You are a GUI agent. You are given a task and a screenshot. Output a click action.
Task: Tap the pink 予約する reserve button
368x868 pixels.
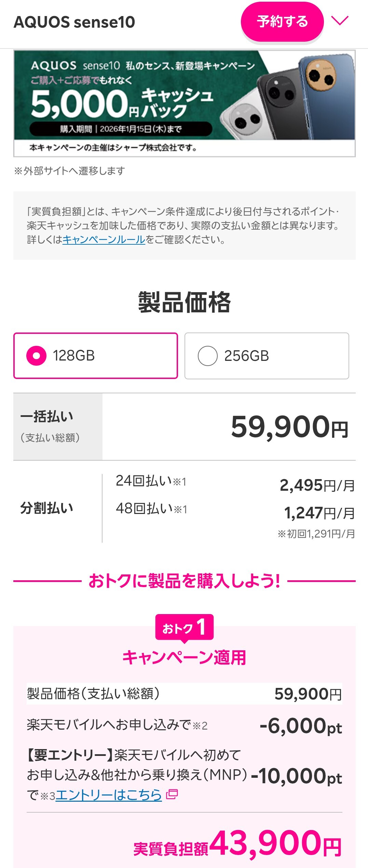pyautogui.click(x=282, y=22)
